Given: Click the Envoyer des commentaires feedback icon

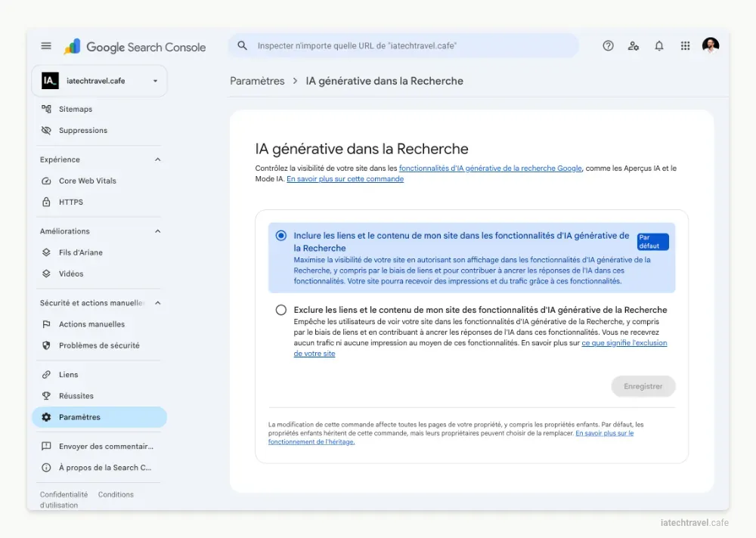Looking at the screenshot, I should click(x=46, y=447).
